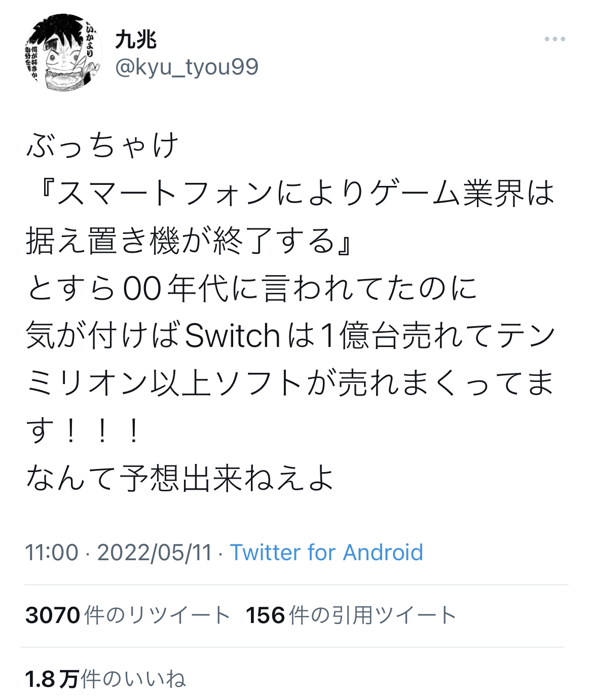Click the @kyu_tyou99 handle
The image size is (593, 700).
(x=187, y=67)
